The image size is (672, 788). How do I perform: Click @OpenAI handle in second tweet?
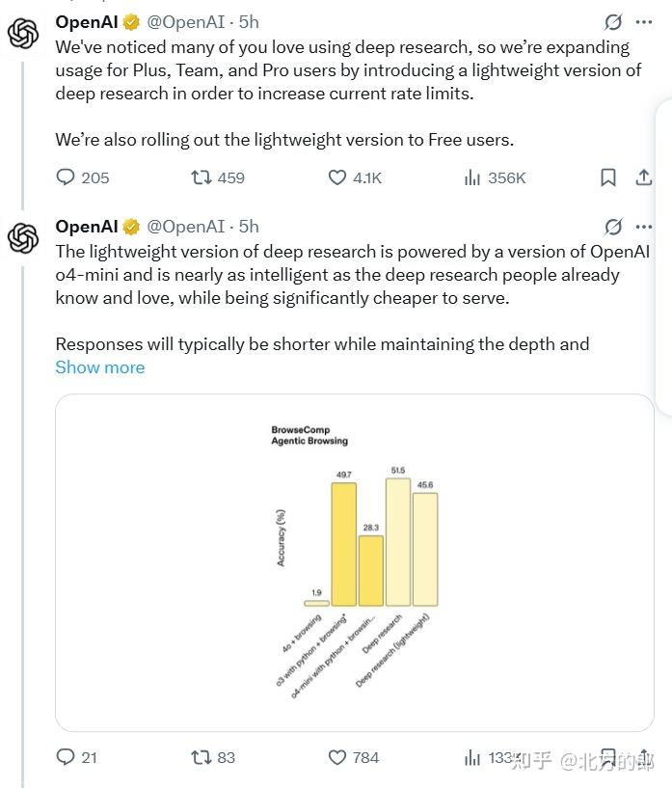(x=187, y=227)
